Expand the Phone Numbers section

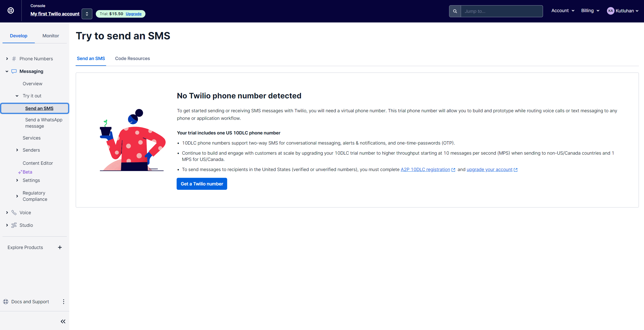7,59
